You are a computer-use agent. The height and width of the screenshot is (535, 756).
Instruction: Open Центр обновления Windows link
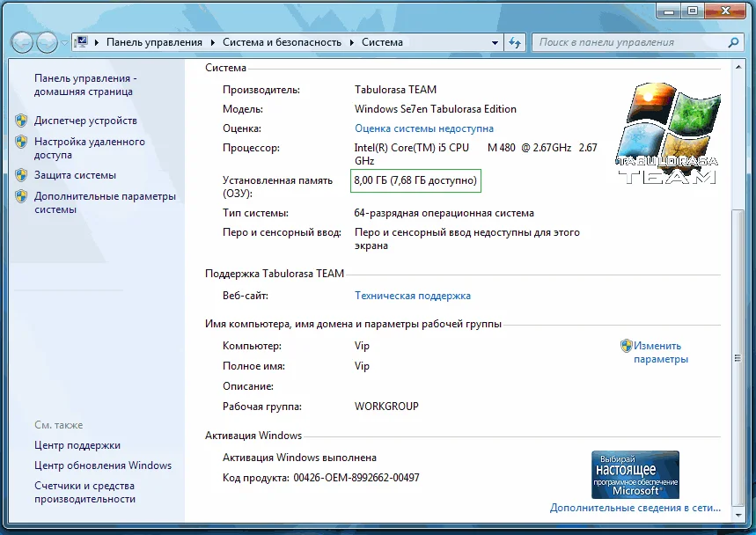click(x=103, y=465)
